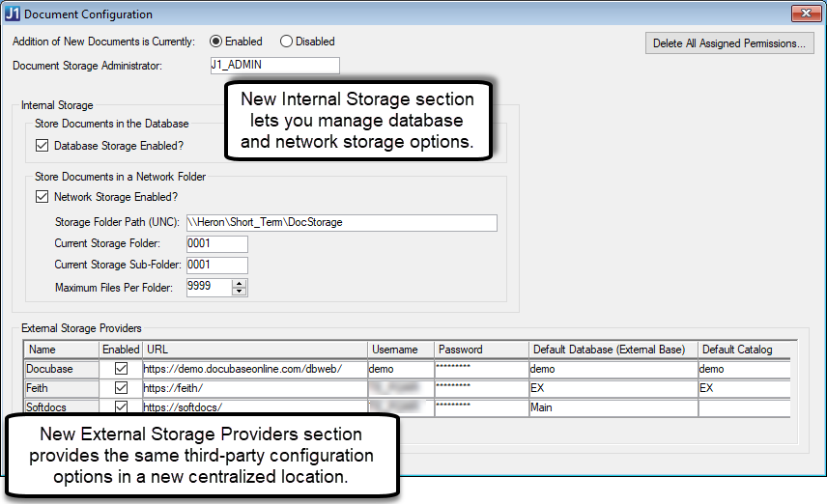The image size is (827, 504).
Task: Click the Maximum Files Per Folder field
Action: click(209, 288)
